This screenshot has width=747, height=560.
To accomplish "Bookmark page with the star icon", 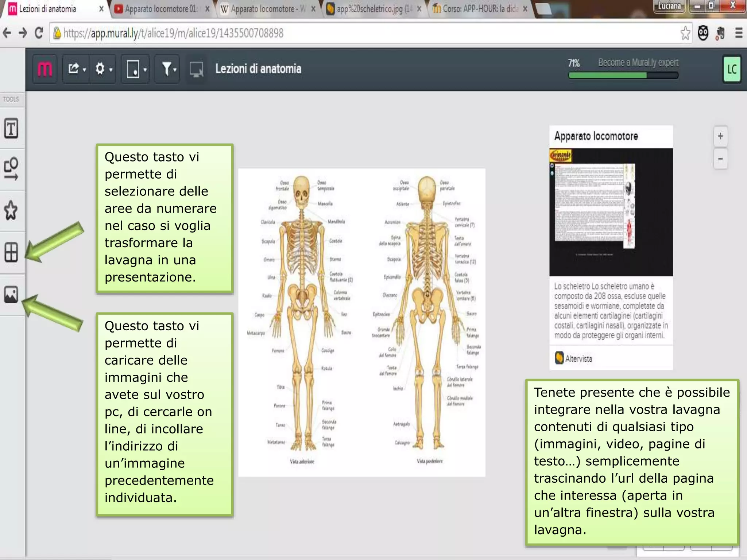I will pos(685,33).
